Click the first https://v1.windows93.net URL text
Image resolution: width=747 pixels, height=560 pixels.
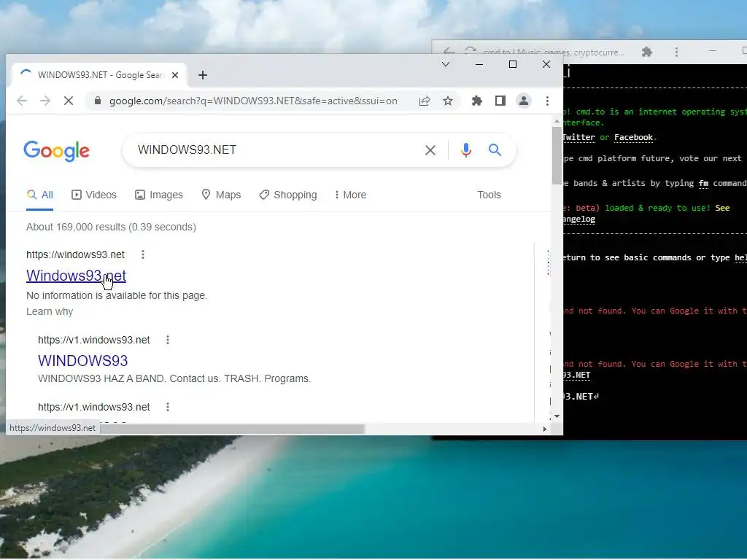[x=94, y=340]
